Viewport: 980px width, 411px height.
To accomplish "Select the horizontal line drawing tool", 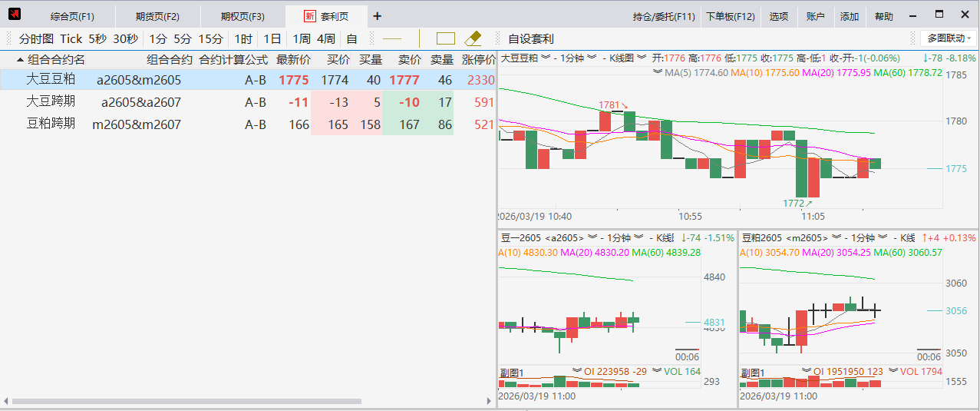I will pos(392,38).
